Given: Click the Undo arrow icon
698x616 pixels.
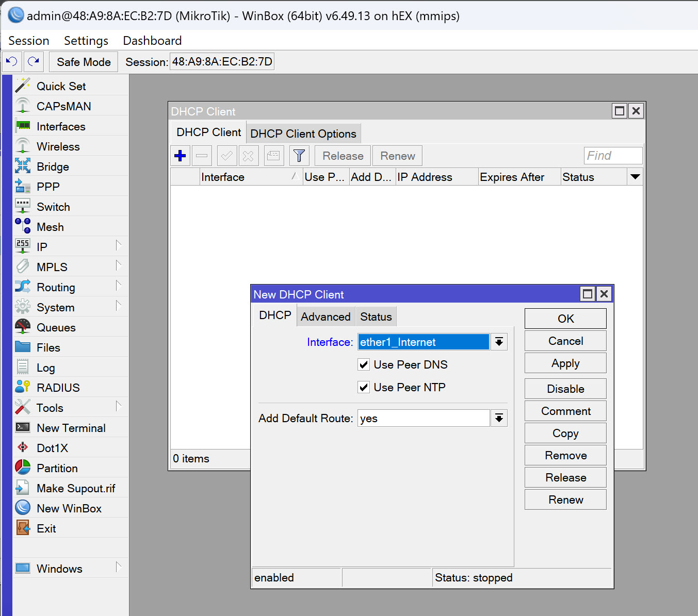Looking at the screenshot, I should [11, 61].
